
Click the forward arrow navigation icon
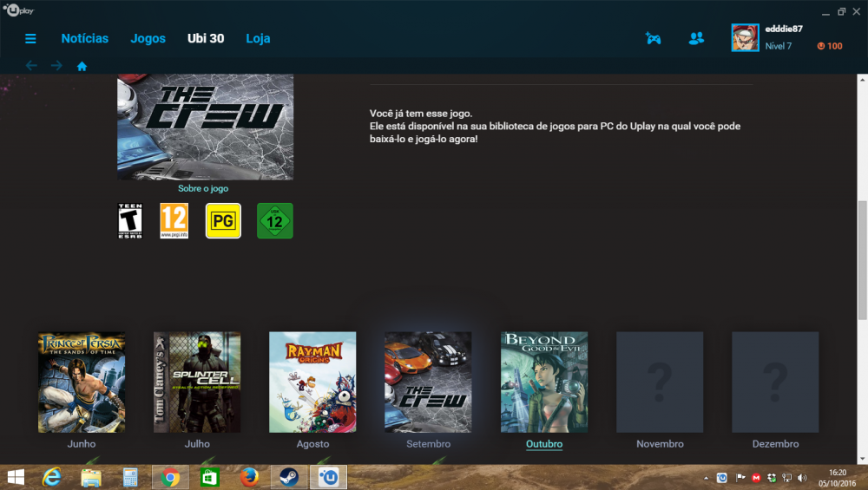click(x=56, y=66)
